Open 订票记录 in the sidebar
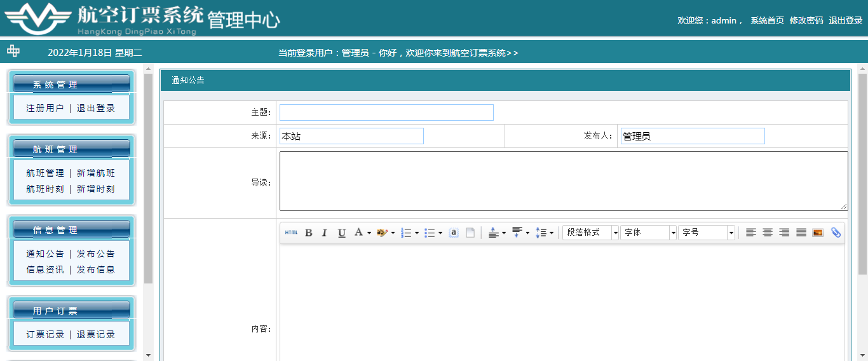868x361 pixels. (45, 334)
